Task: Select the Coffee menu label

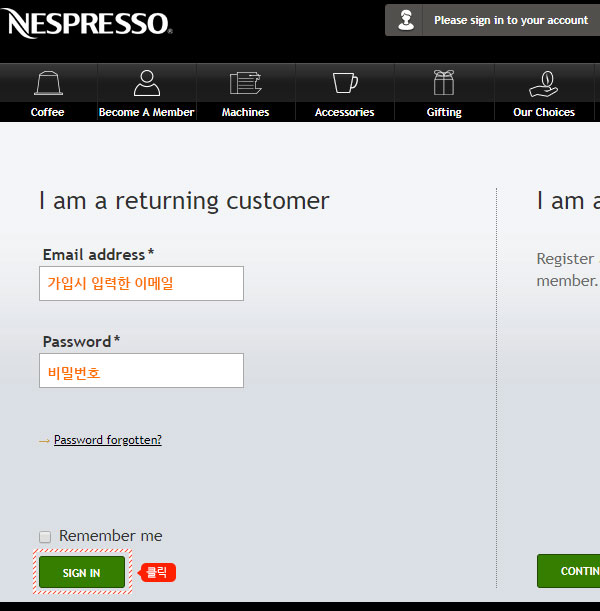Action: pyautogui.click(x=47, y=112)
